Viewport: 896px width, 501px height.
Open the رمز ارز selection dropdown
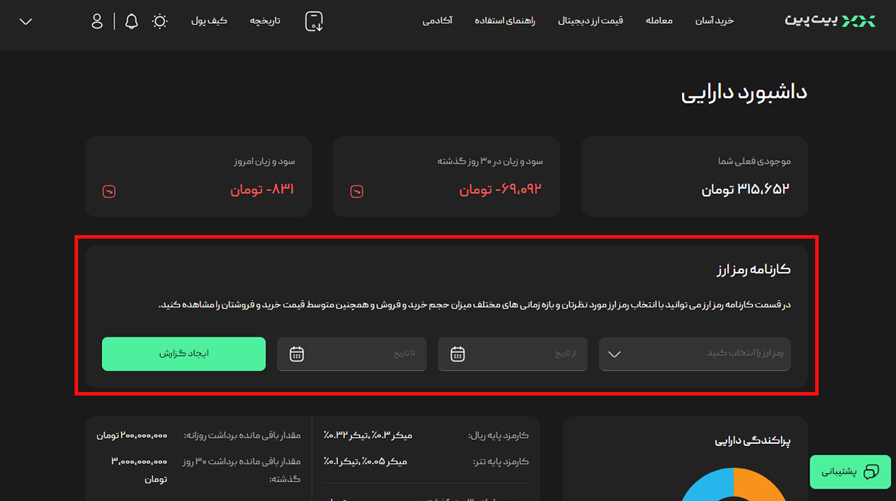tap(694, 354)
